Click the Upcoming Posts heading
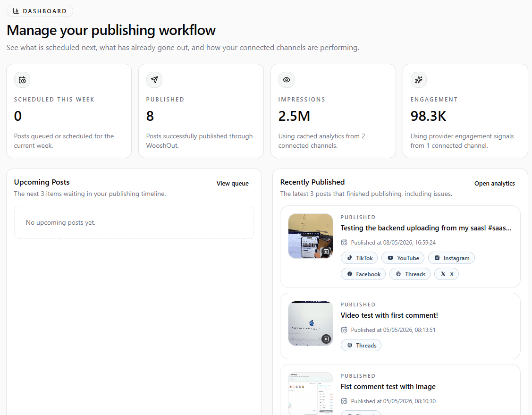 [x=42, y=182]
